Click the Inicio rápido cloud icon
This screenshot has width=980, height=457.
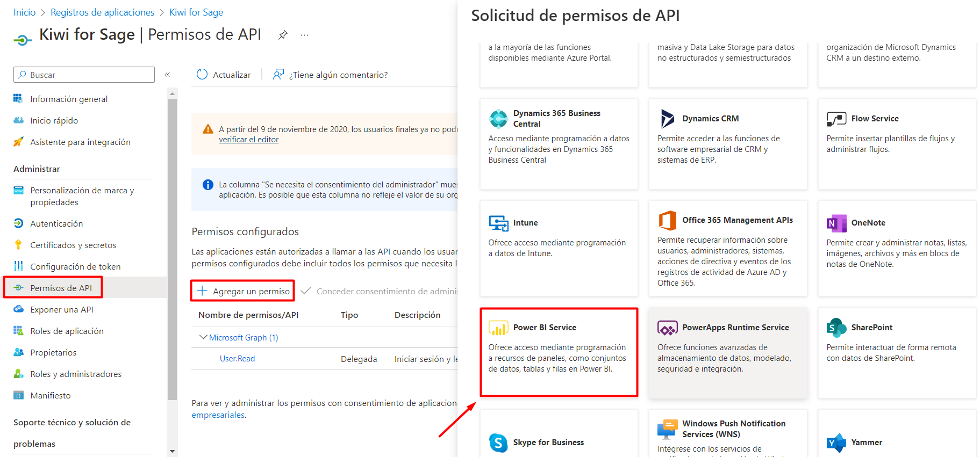pyautogui.click(x=18, y=120)
